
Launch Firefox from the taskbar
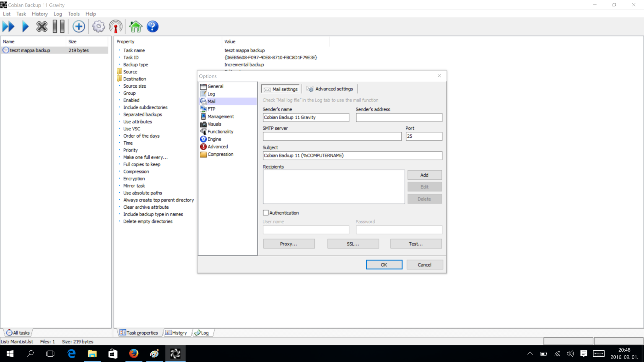point(134,354)
